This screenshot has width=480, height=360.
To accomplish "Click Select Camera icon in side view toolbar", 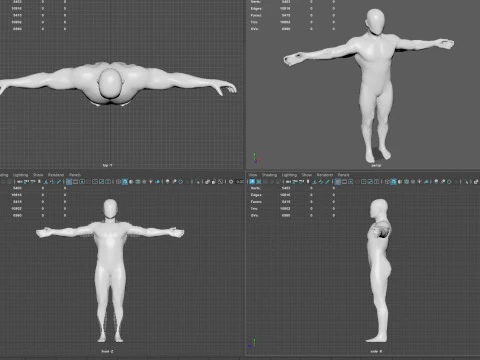I will pyautogui.click(x=252, y=182).
